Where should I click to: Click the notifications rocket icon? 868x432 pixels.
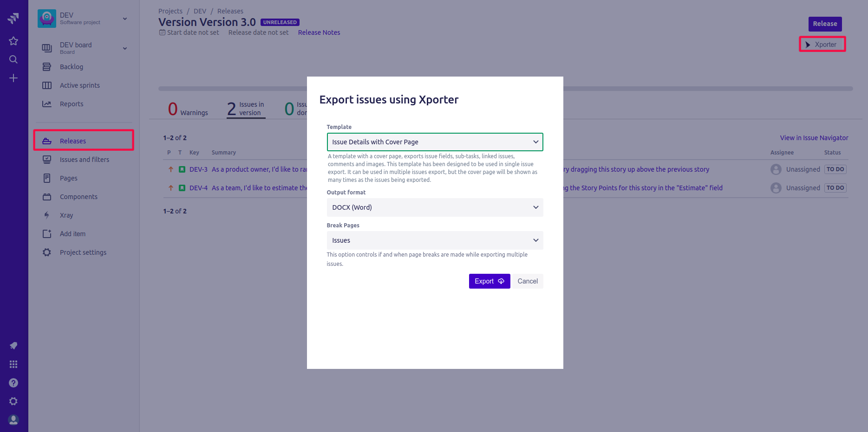(x=13, y=346)
